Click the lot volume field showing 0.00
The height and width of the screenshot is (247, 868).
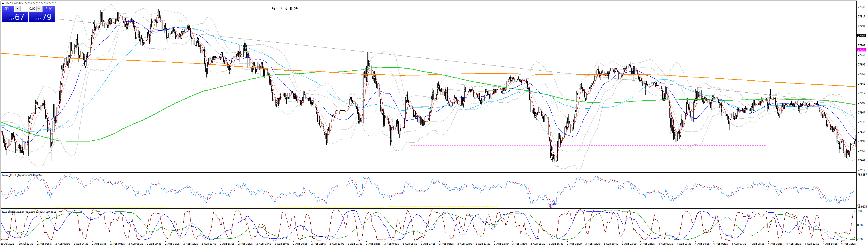(28, 9)
